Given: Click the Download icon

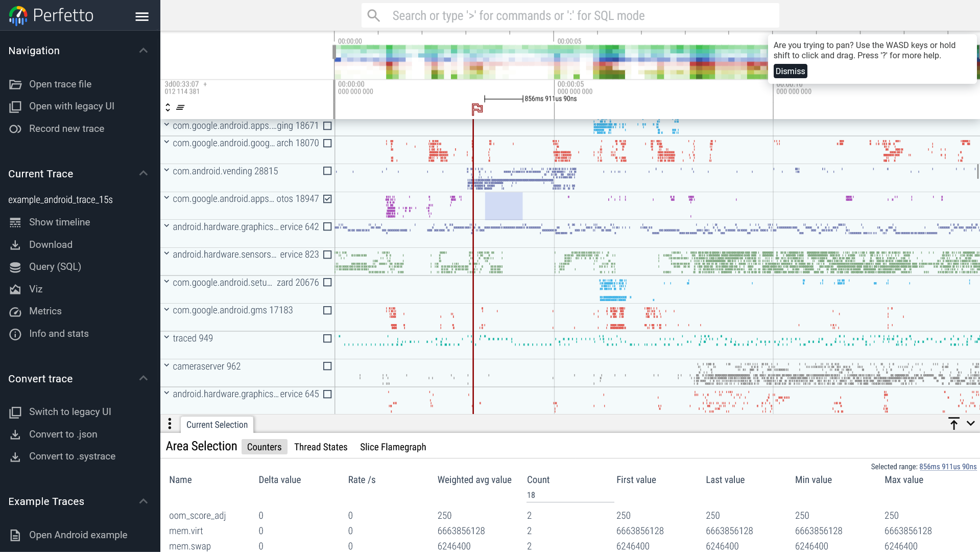Looking at the screenshot, I should tap(15, 245).
